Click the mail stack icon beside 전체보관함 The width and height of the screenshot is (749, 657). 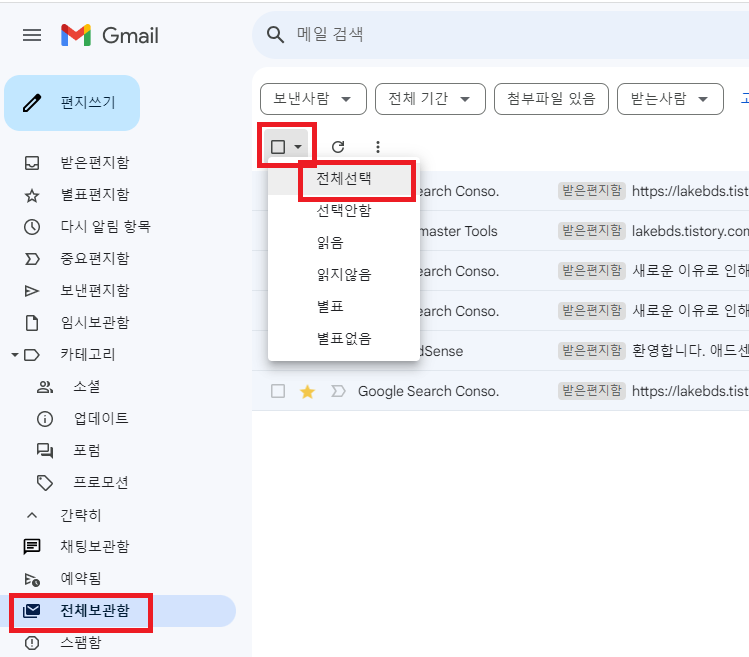[32, 610]
